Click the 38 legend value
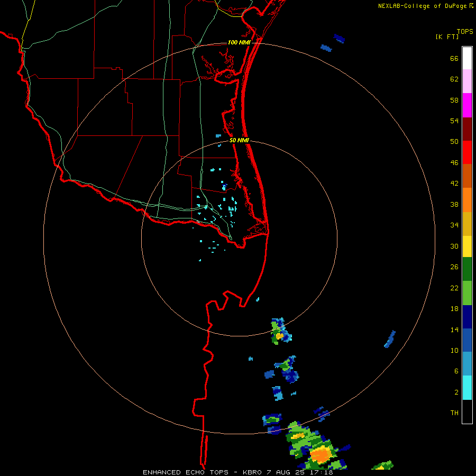Screen dimensions: 476x476 point(454,204)
